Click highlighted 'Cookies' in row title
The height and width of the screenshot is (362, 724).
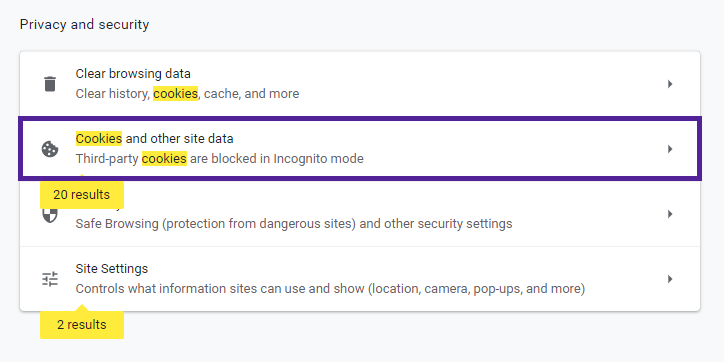point(99,139)
